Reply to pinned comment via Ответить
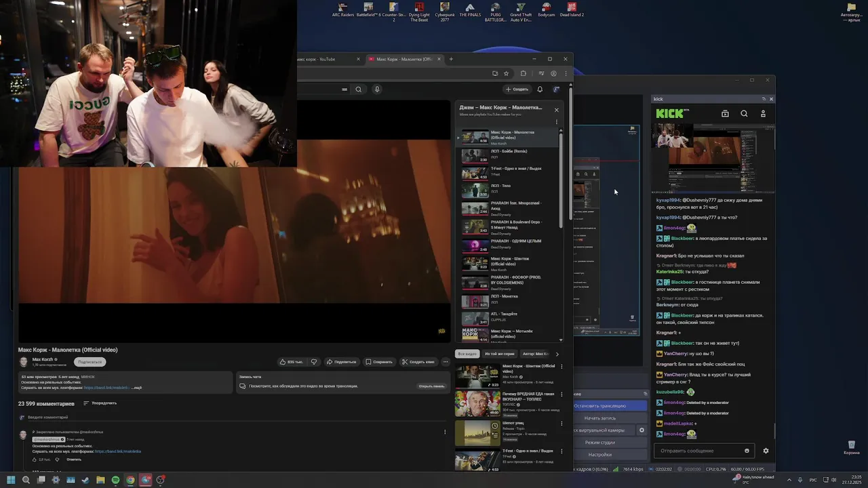The width and height of the screenshot is (868, 488). (x=74, y=460)
